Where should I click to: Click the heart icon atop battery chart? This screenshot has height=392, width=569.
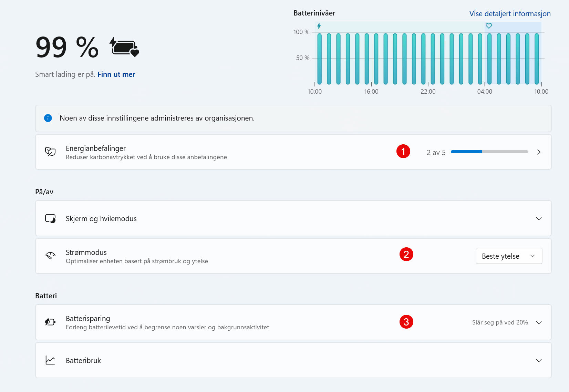click(489, 26)
